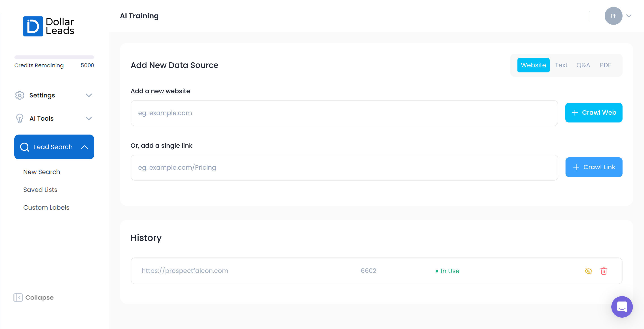Click the History heading
This screenshot has height=329, width=644.
[146, 238]
